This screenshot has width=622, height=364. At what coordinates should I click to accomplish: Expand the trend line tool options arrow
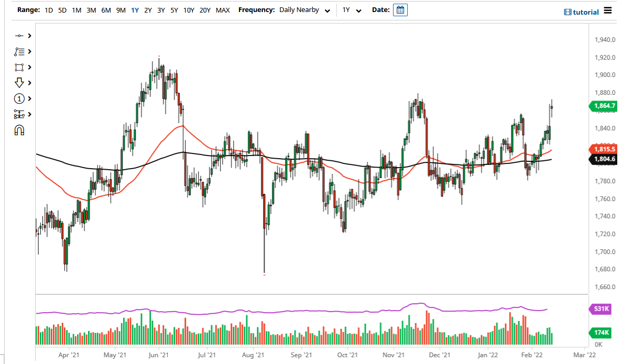click(x=30, y=36)
